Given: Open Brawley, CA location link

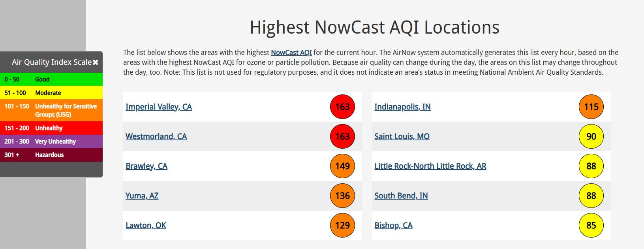Looking at the screenshot, I should (x=146, y=166).
